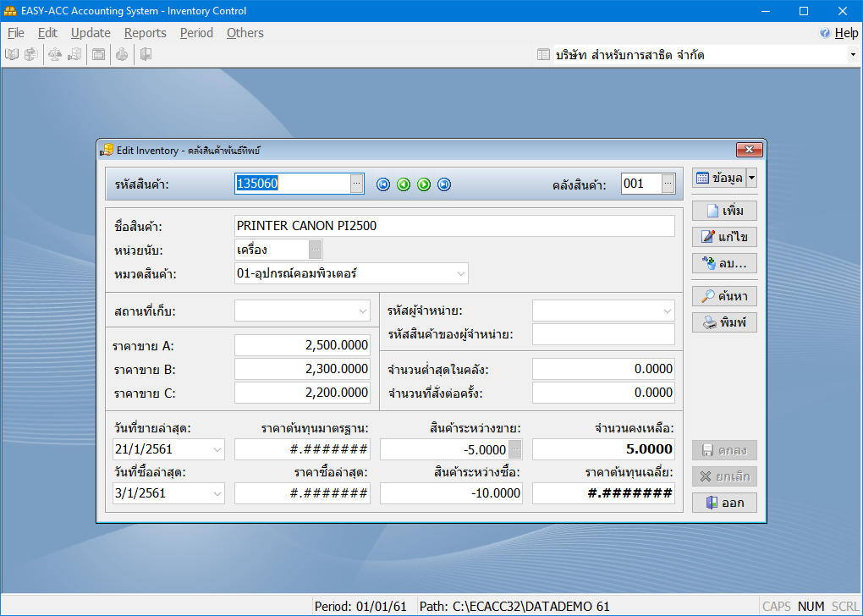Open the Reports menu
863x616 pixels.
click(145, 33)
